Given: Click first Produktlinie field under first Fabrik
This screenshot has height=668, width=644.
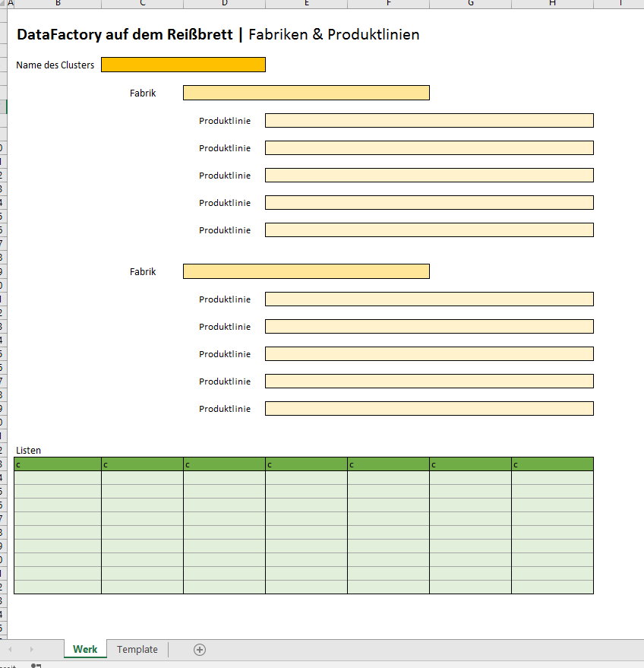Looking at the screenshot, I should point(429,120).
